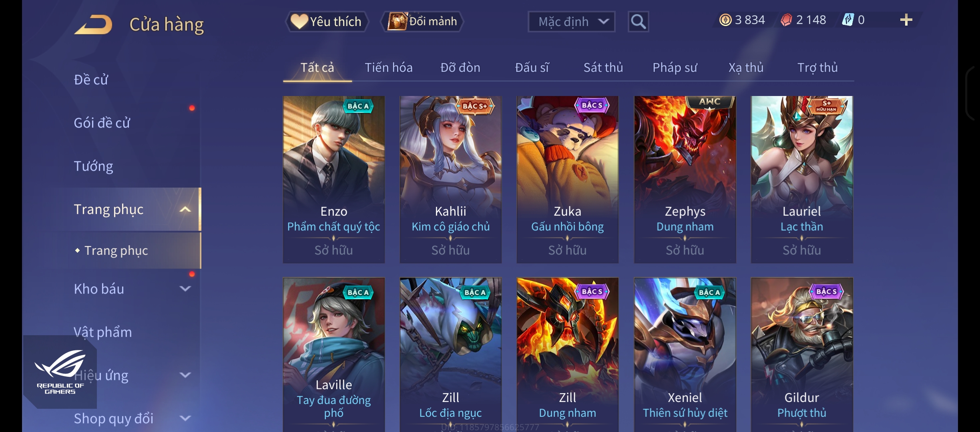980x432 pixels.
Task: Click the gold coin currency icon
Action: [x=725, y=20]
